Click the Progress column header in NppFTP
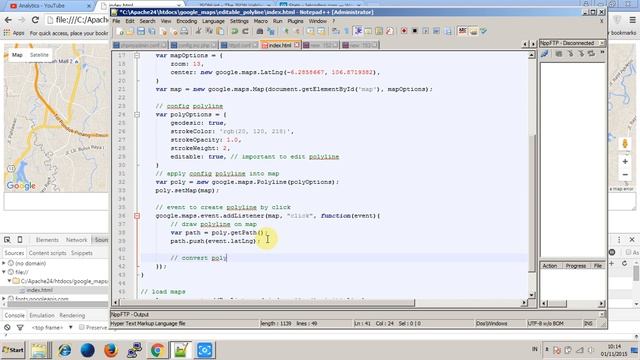Image resolution: width=640 pixels, height=360 pixels. (x=576, y=266)
